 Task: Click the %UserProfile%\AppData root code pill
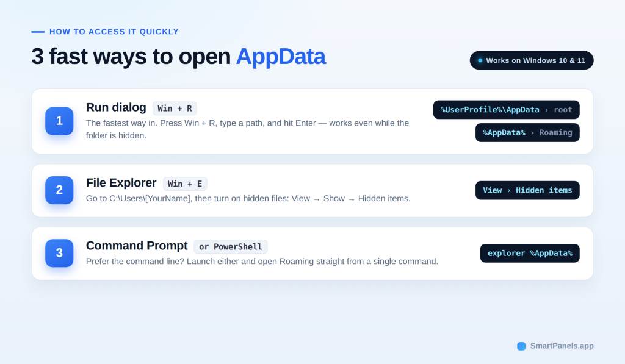tap(506, 110)
